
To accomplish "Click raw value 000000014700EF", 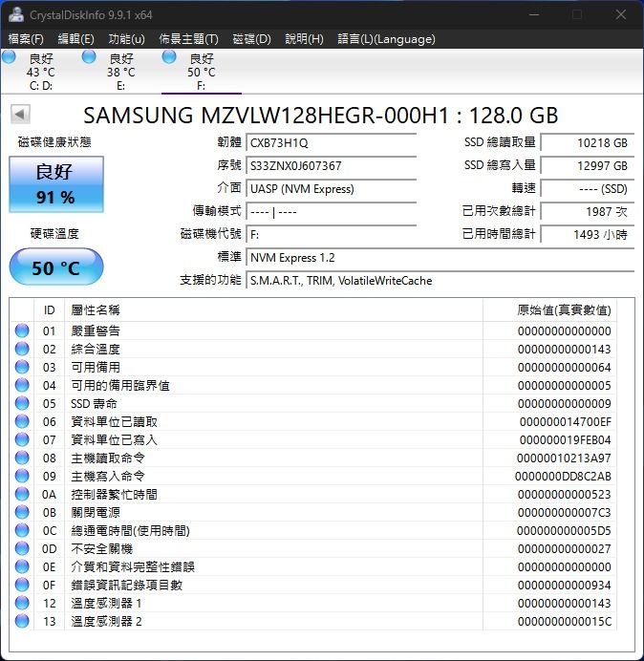I will point(565,421).
